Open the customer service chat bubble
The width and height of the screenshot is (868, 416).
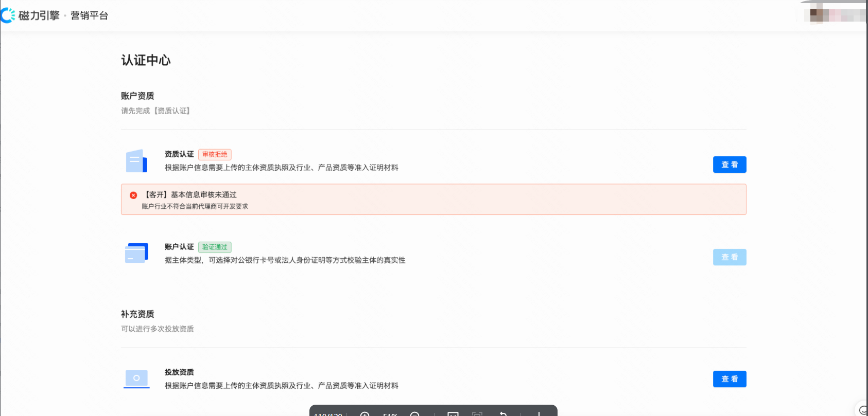(863, 410)
